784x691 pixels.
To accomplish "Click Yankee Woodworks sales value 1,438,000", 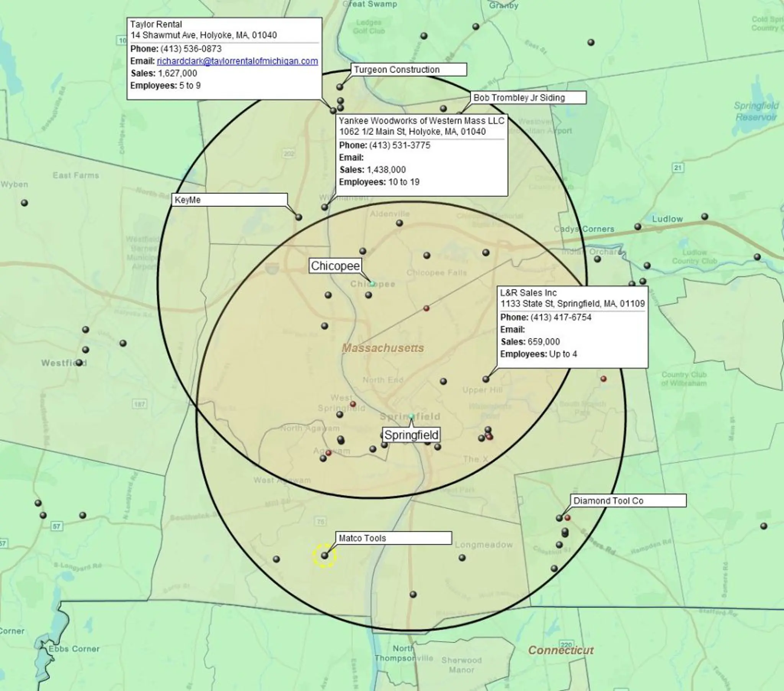I will pyautogui.click(x=386, y=169).
